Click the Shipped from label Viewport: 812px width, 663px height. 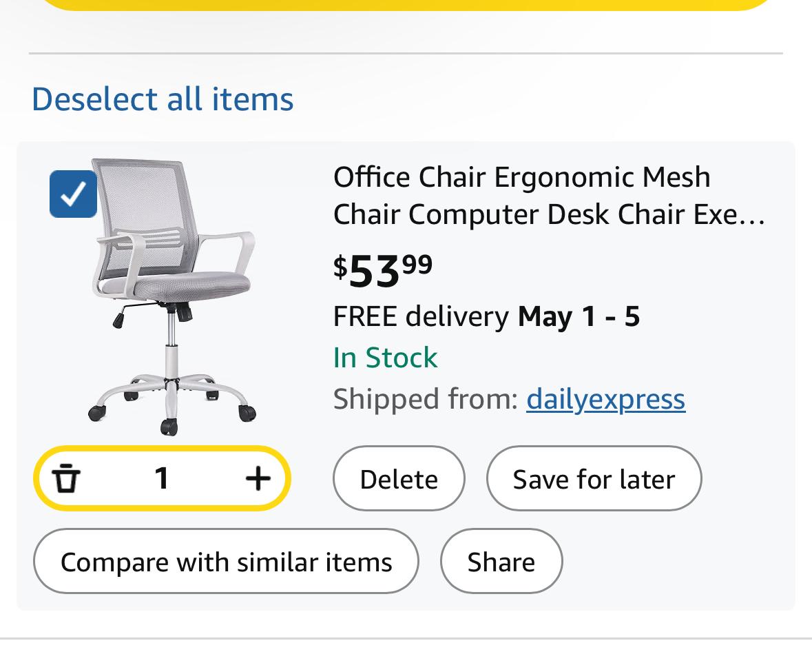coord(426,399)
